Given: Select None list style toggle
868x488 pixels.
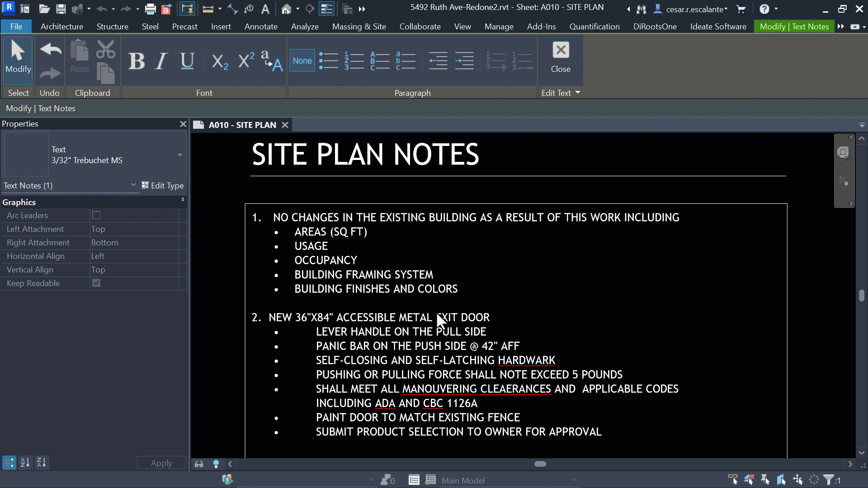Looking at the screenshot, I should [302, 61].
